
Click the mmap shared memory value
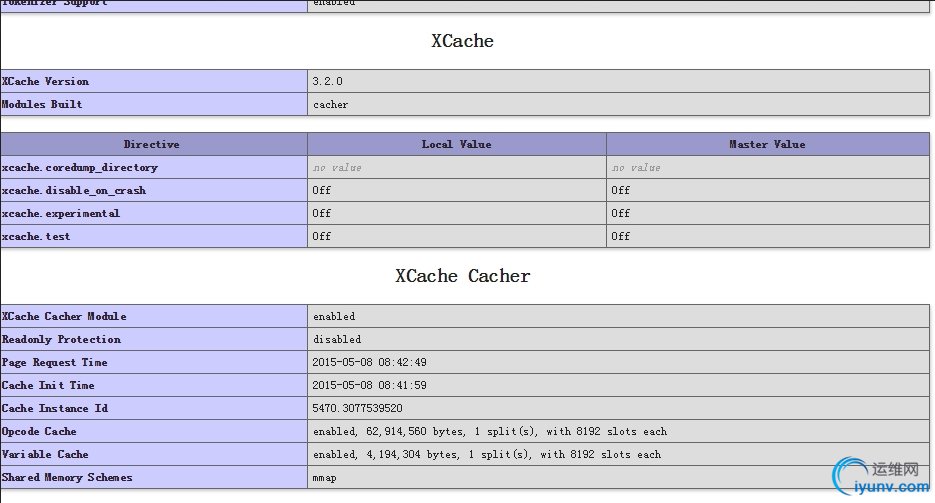click(324, 478)
